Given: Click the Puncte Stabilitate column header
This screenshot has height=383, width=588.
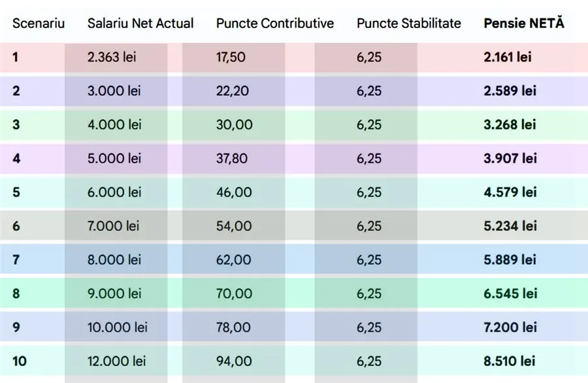Looking at the screenshot, I should click(408, 24).
